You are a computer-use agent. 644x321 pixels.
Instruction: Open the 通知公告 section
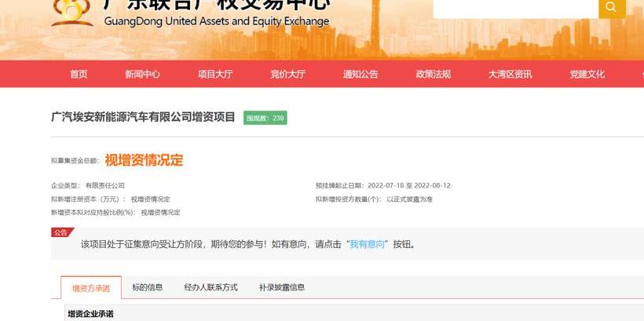click(x=360, y=75)
